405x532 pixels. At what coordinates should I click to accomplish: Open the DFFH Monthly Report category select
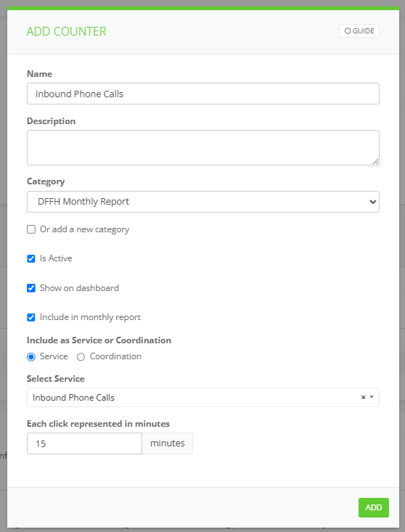click(x=202, y=202)
